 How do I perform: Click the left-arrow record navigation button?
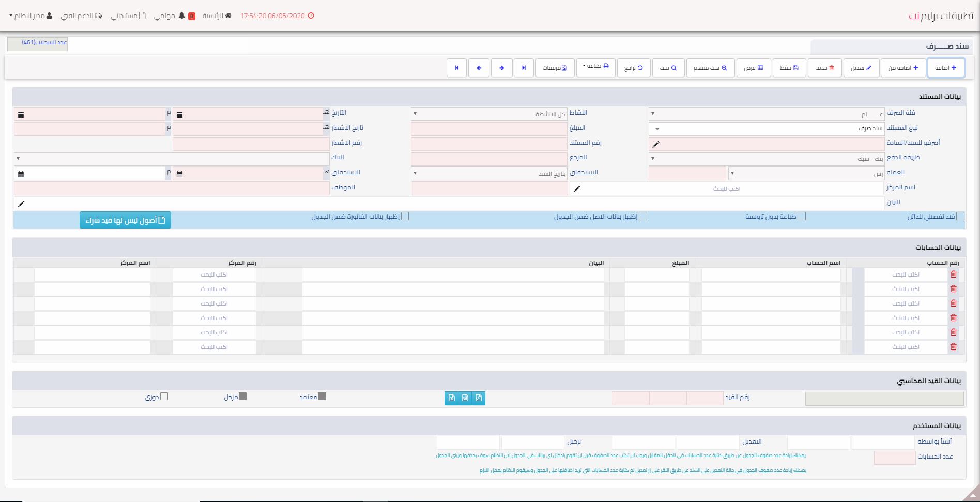pos(479,68)
